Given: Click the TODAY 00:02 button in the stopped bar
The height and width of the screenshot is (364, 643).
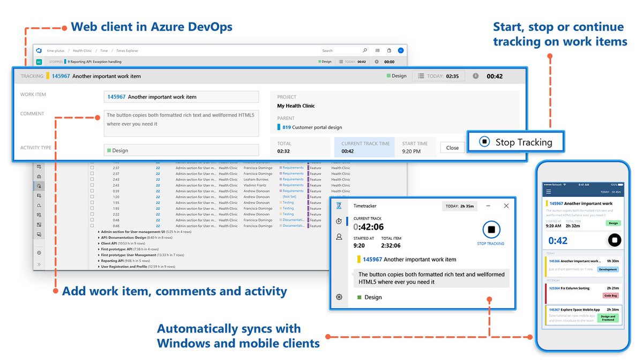Looking at the screenshot, I should (353, 62).
